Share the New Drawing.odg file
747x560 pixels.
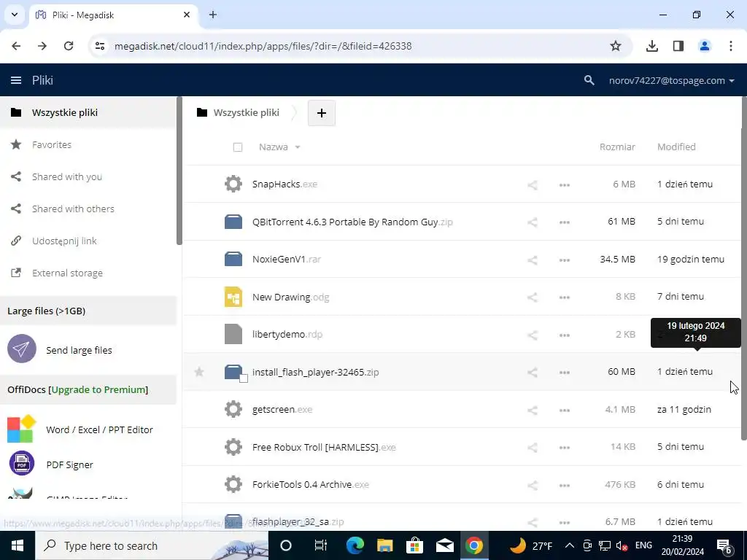point(532,297)
